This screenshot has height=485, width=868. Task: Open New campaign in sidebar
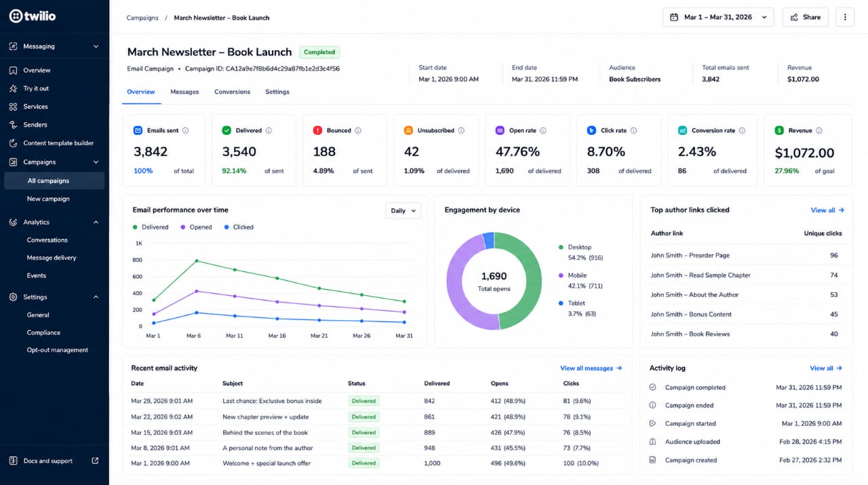pyautogui.click(x=48, y=199)
